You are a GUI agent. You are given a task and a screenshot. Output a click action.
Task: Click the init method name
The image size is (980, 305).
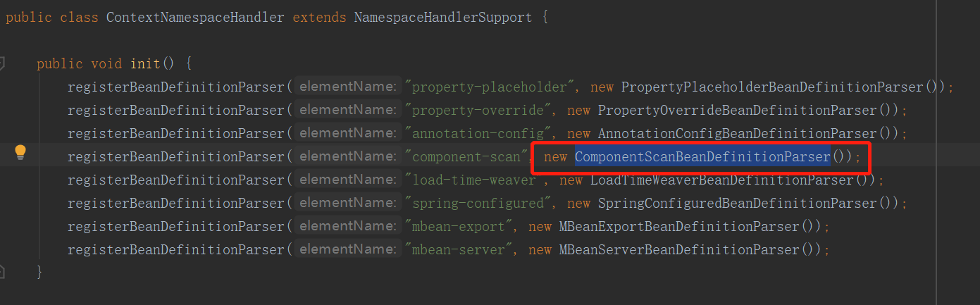point(146,63)
